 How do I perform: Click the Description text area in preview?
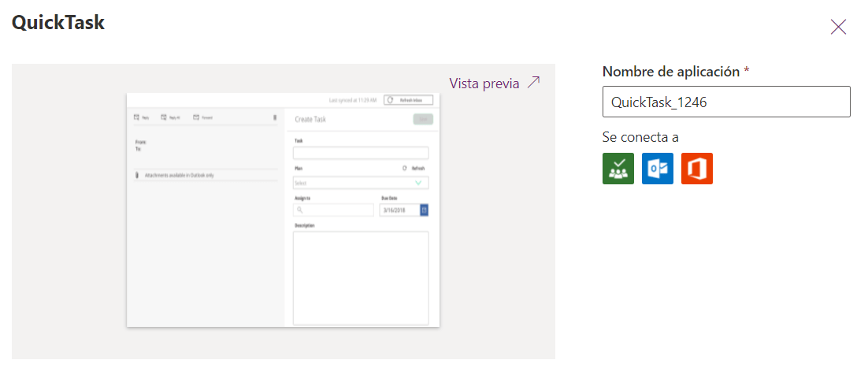coord(361,277)
